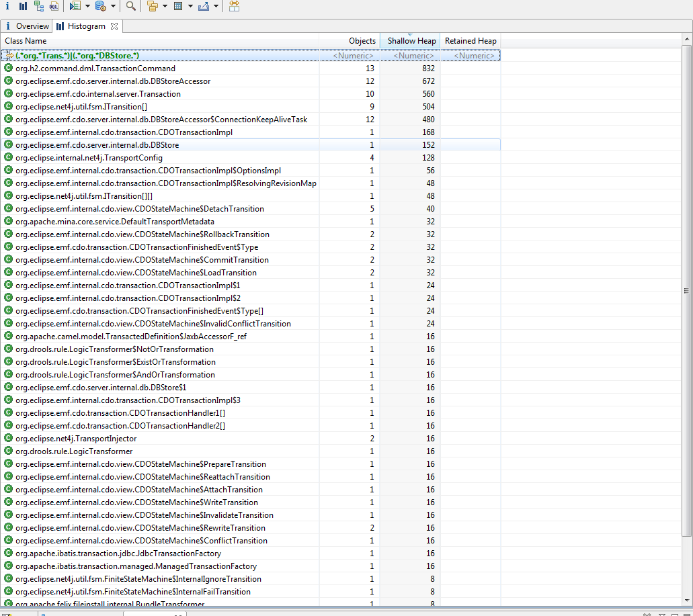Expand the calculate retained size dropdown arrow
This screenshot has height=616, width=693.
(x=190, y=6)
